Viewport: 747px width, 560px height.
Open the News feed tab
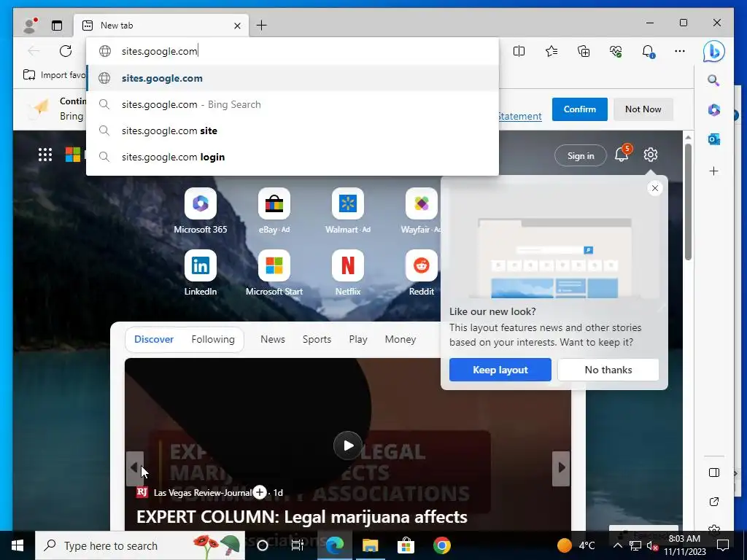point(273,339)
